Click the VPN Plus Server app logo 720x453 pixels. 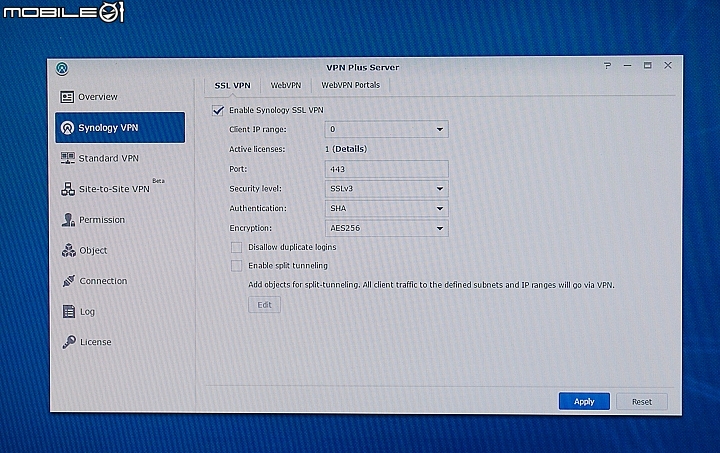[62, 68]
